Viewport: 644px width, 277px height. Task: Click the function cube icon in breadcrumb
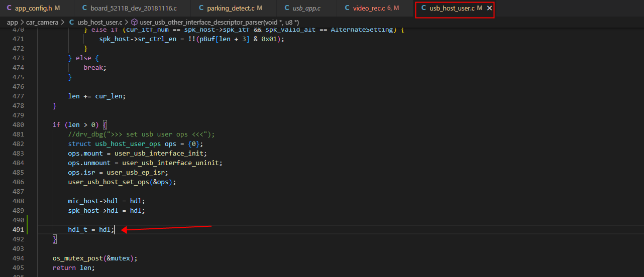134,22
